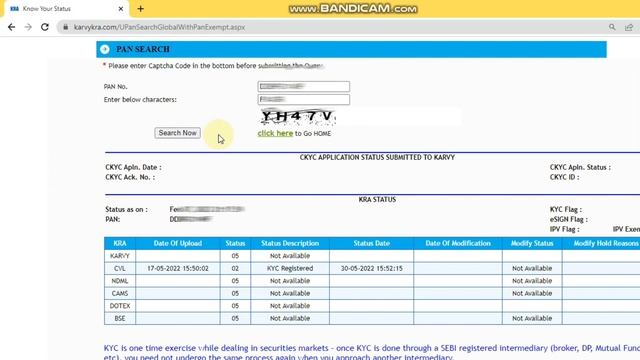Click the CKYC Apln. Date label
Screen dimensions: 640x360
(133, 167)
